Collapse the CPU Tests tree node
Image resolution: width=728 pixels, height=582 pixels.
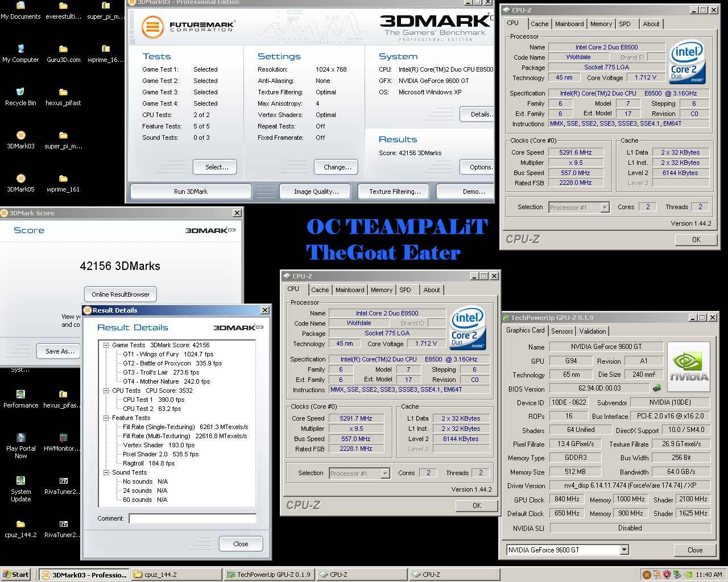106,390
